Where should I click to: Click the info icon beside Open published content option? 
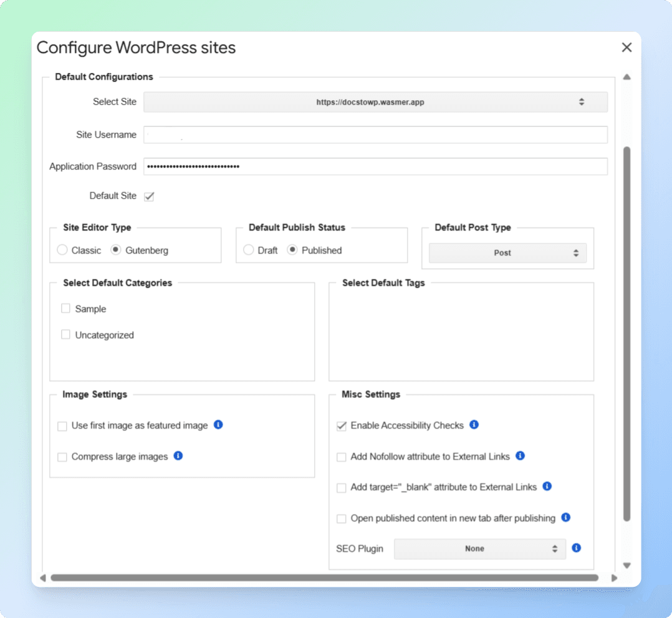(565, 518)
